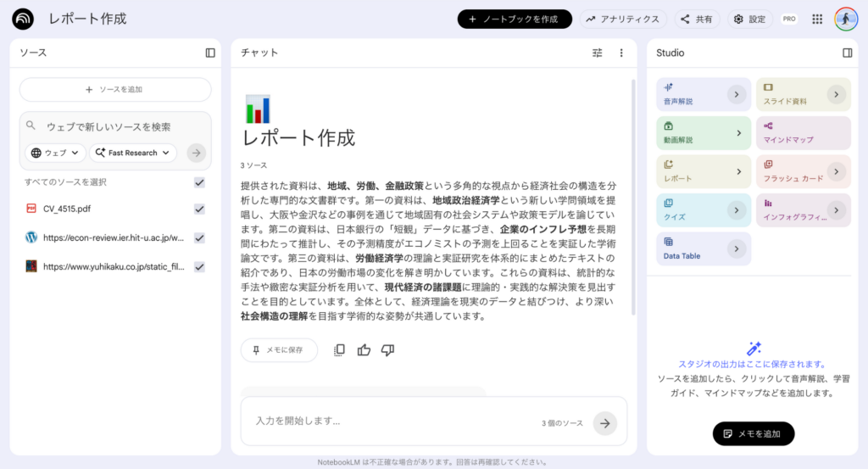Send chat message with arrow button
868x469 pixels.
(605, 423)
